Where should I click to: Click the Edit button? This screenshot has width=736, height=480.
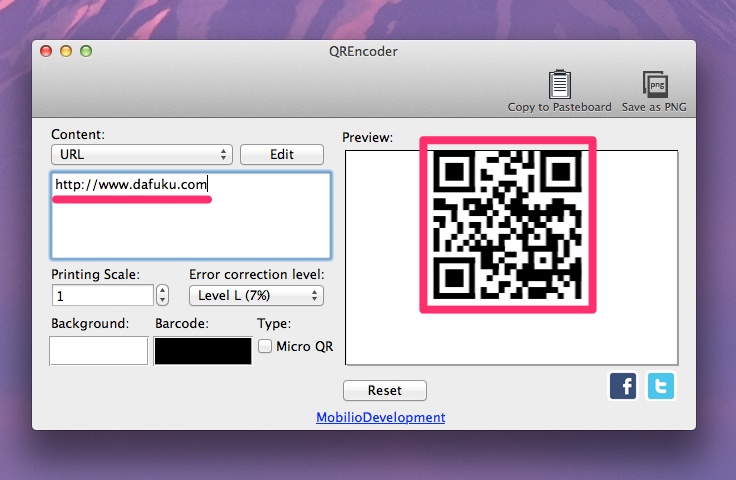tap(282, 154)
